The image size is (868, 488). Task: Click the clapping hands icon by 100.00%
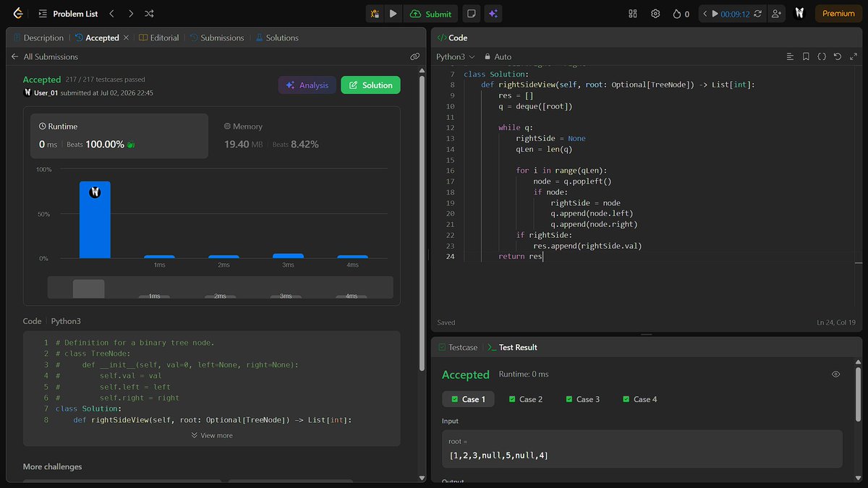coord(131,145)
